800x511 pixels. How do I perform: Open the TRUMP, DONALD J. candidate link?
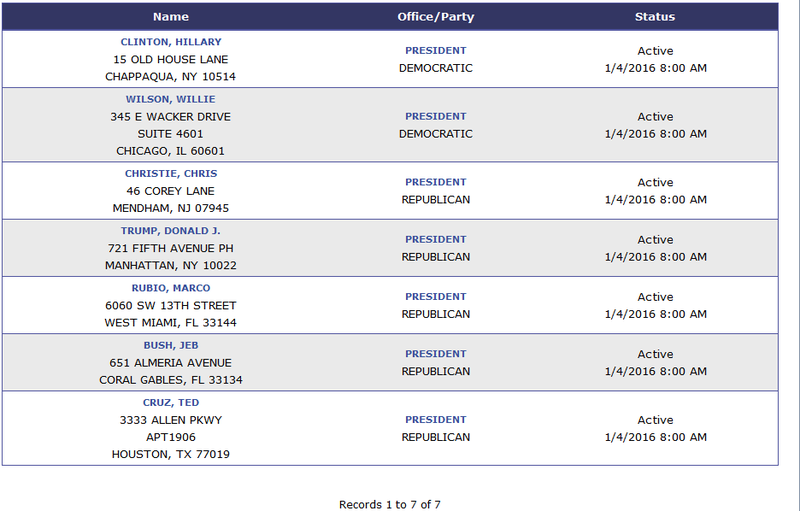pyautogui.click(x=170, y=230)
